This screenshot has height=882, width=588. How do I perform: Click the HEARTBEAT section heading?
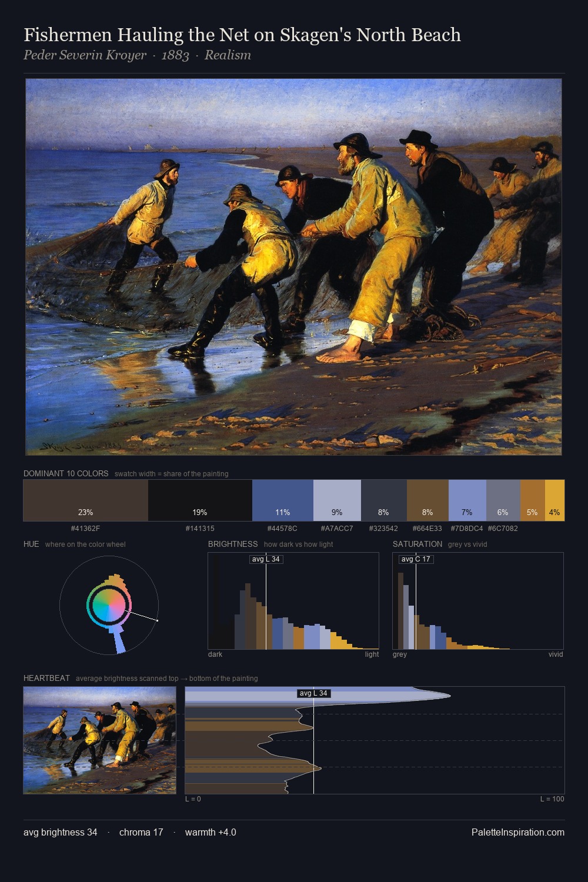(46, 678)
